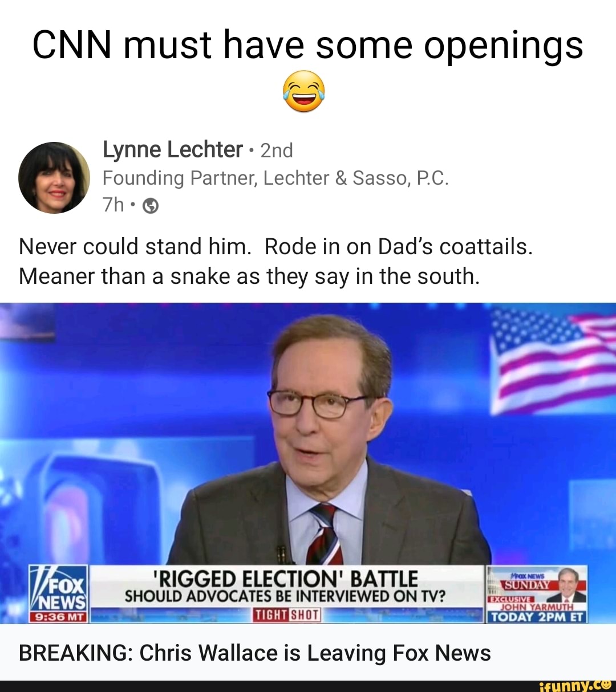The height and width of the screenshot is (692, 616).
Task: Open the BREAKING: Chris Wallace article headline
Action: coord(254,653)
